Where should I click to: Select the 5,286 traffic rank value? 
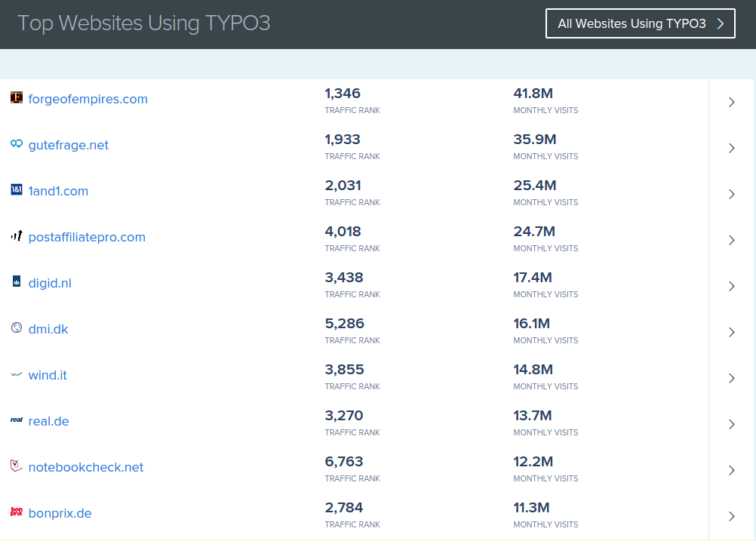pyautogui.click(x=344, y=324)
